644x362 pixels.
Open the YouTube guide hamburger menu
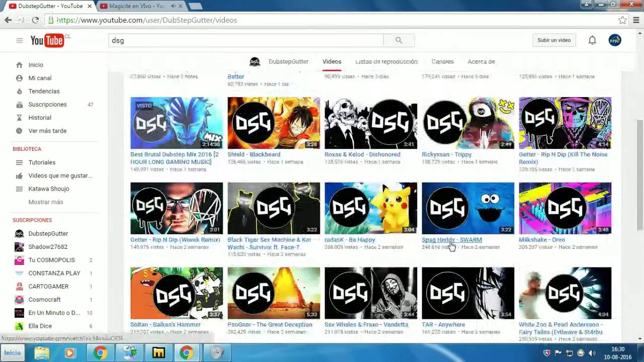(19, 40)
